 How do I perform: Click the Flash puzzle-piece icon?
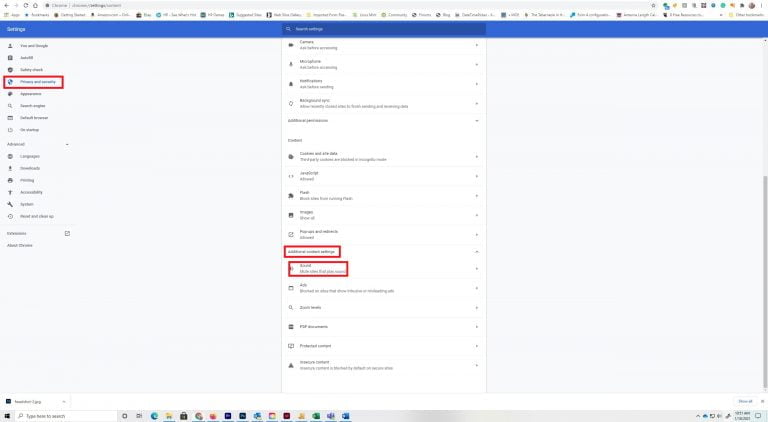coord(291,196)
